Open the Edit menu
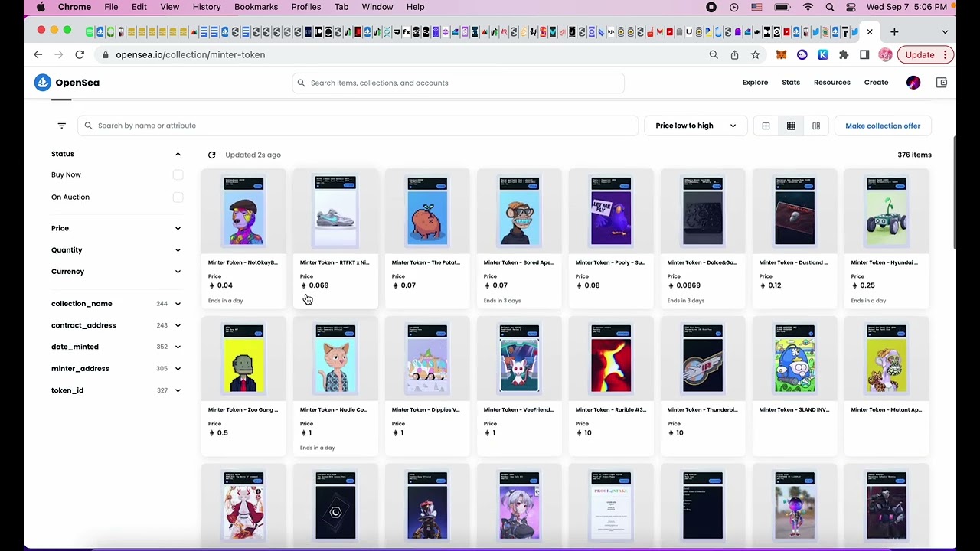This screenshot has width=980, height=551. tap(139, 7)
